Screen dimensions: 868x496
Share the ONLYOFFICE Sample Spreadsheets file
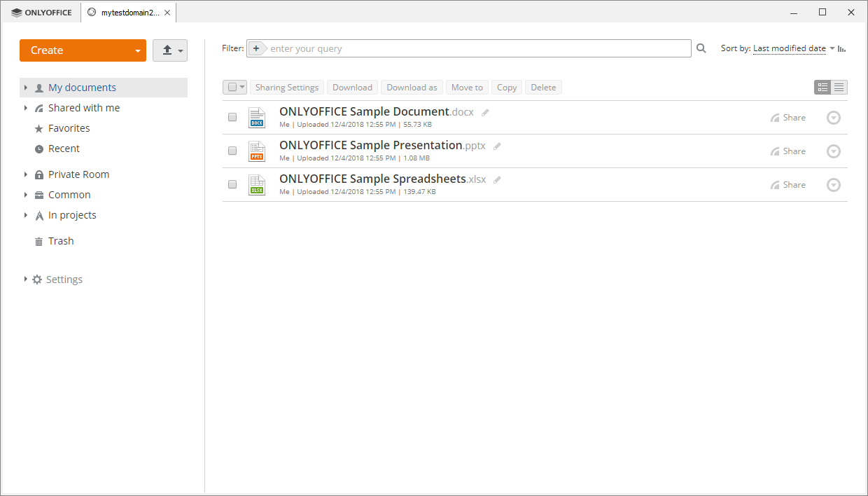[788, 184]
